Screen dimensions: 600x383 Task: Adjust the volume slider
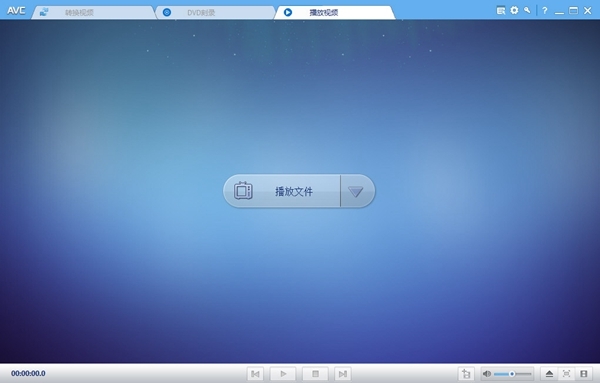(512, 374)
